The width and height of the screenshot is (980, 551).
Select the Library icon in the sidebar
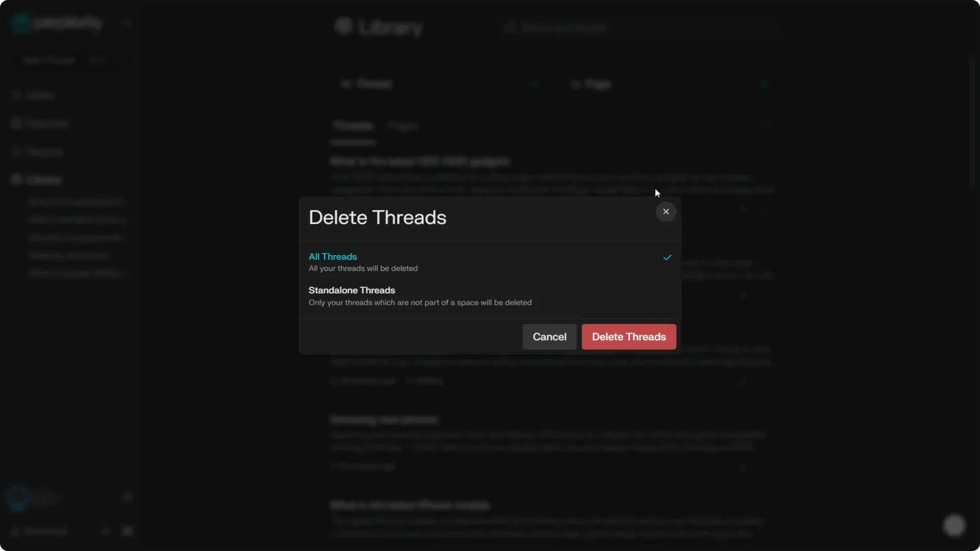click(17, 179)
